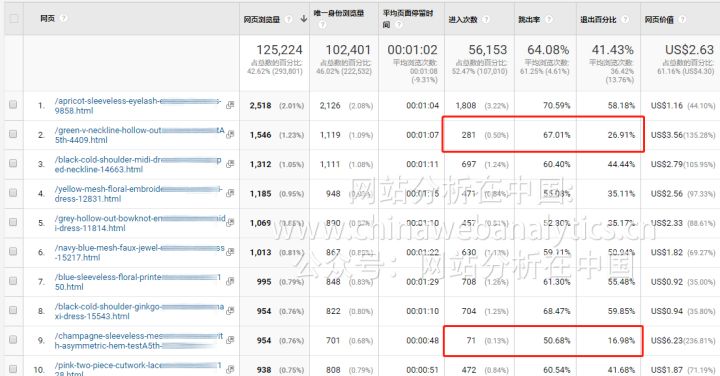Viewport: 720px width, 376px height.
Task: Open grey-hollow-out-bowknot page in new window icon
Action: tap(230, 222)
